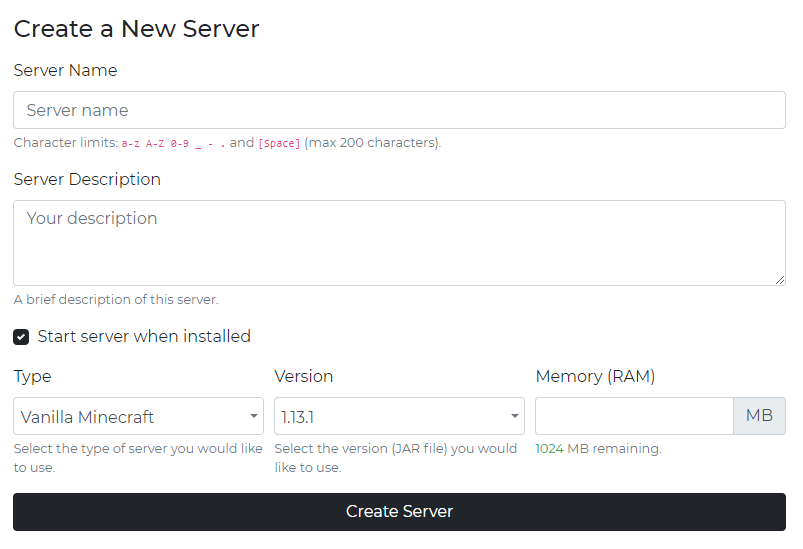803x549 pixels.
Task: Click the Memory (RAM) input field
Action: point(634,416)
